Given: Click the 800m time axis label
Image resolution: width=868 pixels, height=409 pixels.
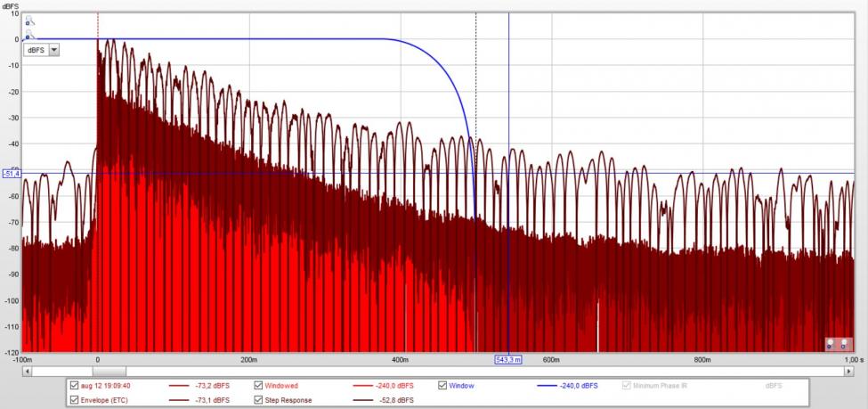Looking at the screenshot, I should coord(702,360).
